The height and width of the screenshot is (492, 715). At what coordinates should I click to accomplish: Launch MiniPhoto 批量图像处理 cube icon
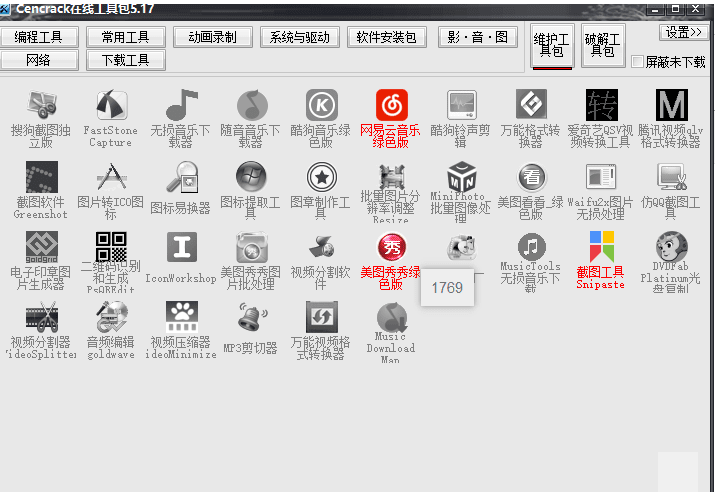(461, 176)
